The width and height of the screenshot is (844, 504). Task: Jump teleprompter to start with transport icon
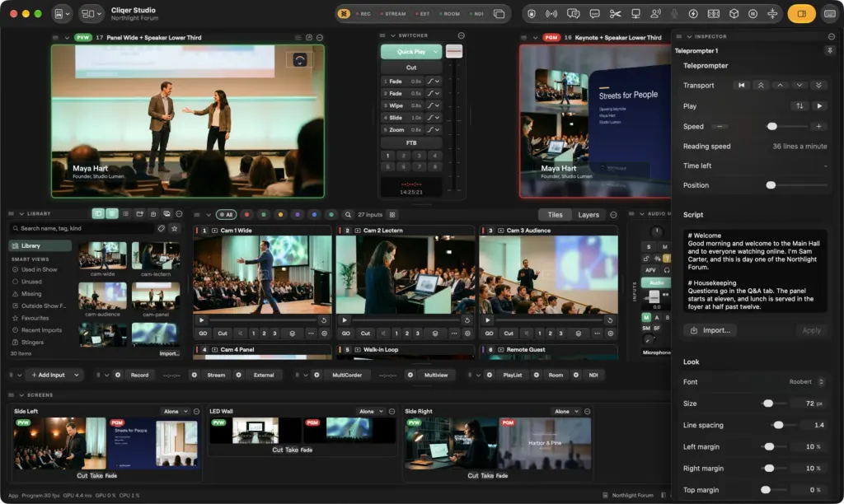[741, 85]
